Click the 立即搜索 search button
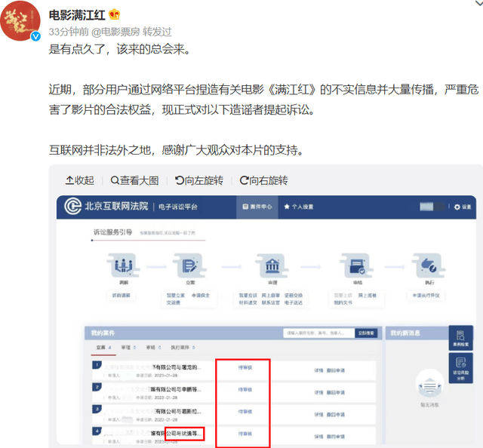 click(366, 333)
